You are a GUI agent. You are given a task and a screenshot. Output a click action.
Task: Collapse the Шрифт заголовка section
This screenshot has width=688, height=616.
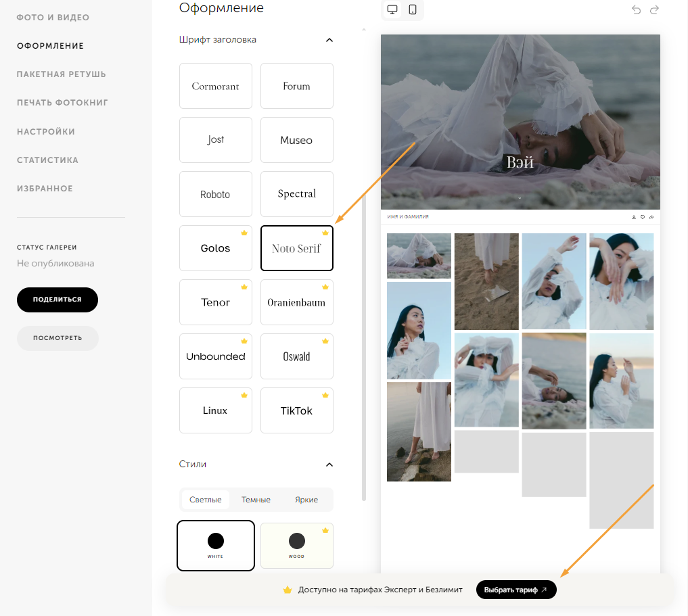point(329,41)
